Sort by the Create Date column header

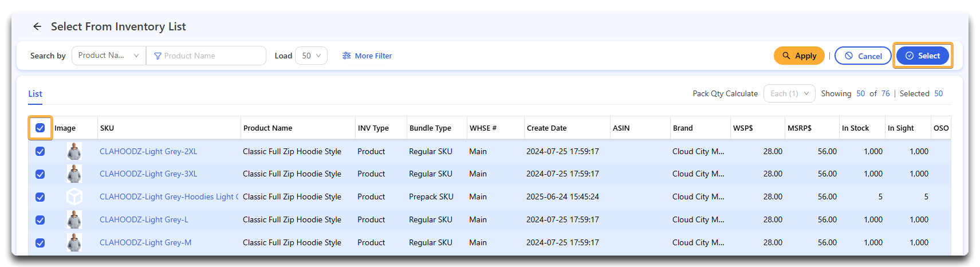click(x=546, y=128)
